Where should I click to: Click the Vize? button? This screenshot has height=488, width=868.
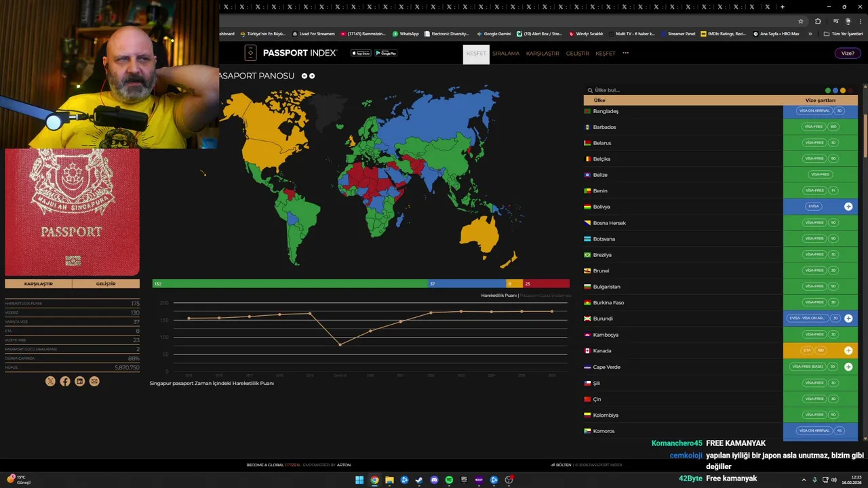click(x=848, y=53)
